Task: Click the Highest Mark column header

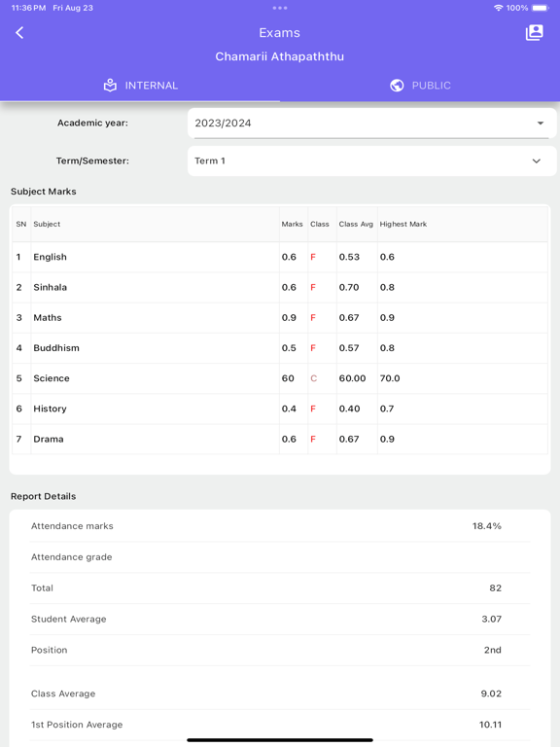Action: (402, 224)
